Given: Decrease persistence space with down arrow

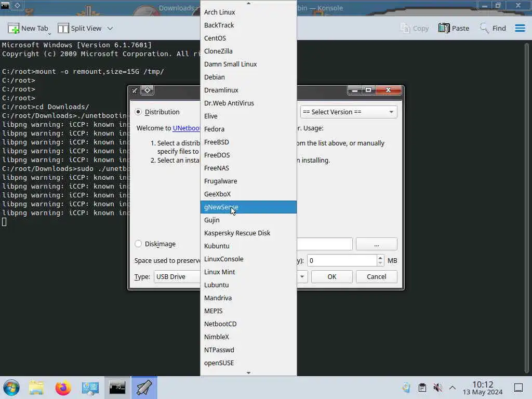Looking at the screenshot, I should pyautogui.click(x=380, y=263).
